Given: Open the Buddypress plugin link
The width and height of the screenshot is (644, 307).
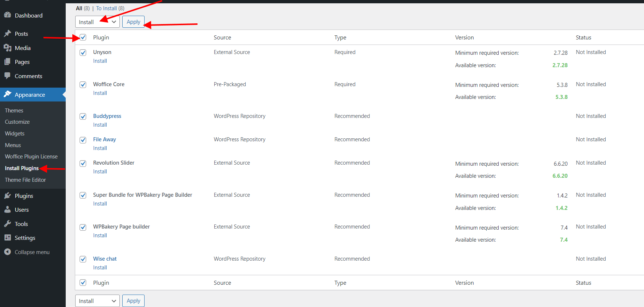Looking at the screenshot, I should click(x=107, y=116).
